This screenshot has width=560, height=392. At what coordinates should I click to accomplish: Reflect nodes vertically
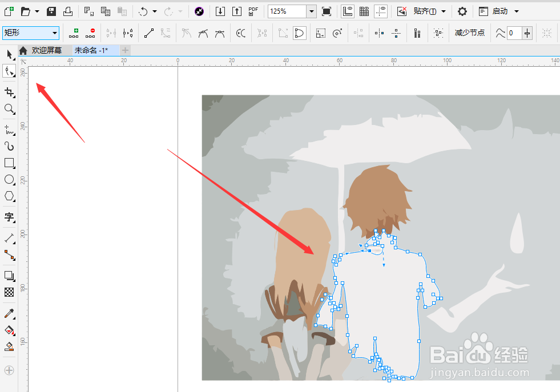(396, 33)
